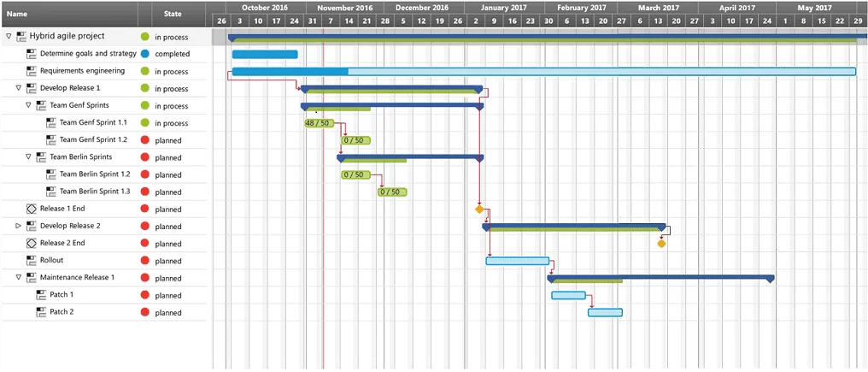Click the Release 1 End milestone icon
This screenshot has width=868, height=372.
pyautogui.click(x=32, y=209)
